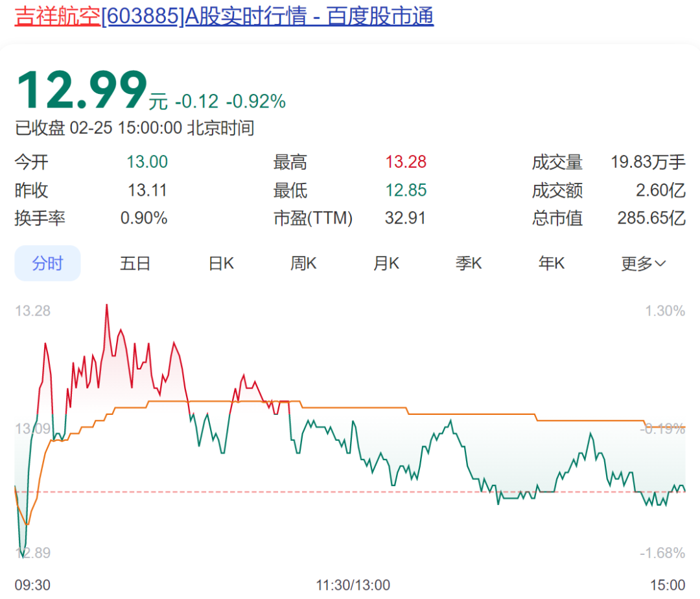The image size is (700, 599).
Task: Click the current price 12.99
Action: pyautogui.click(x=82, y=89)
